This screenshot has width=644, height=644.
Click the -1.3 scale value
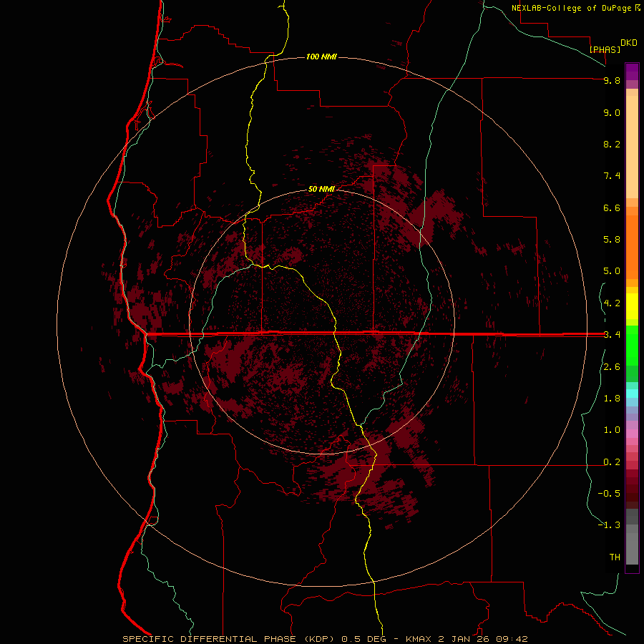609,525
